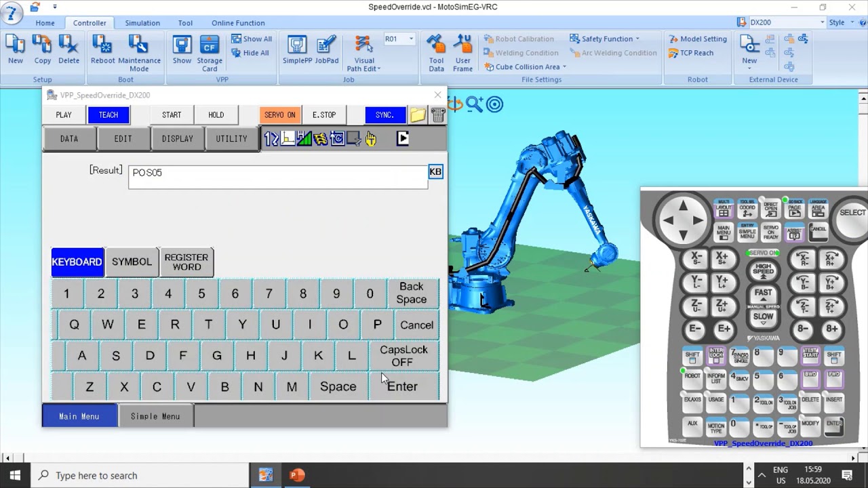Click Delete controller icon
Image resolution: width=868 pixels, height=488 pixels.
(x=68, y=49)
